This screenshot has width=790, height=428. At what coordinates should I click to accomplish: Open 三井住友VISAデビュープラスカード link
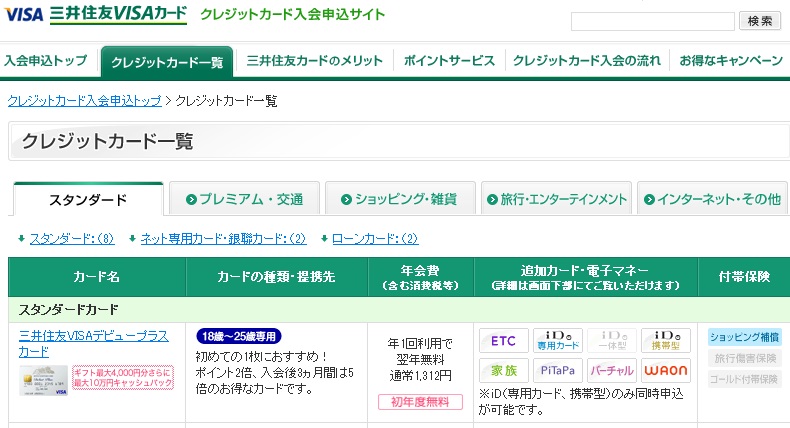click(x=94, y=343)
